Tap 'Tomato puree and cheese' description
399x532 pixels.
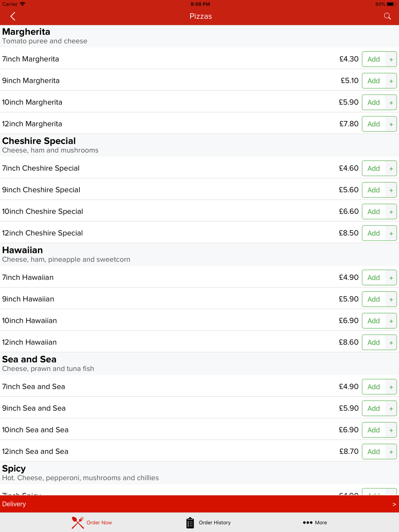(45, 41)
